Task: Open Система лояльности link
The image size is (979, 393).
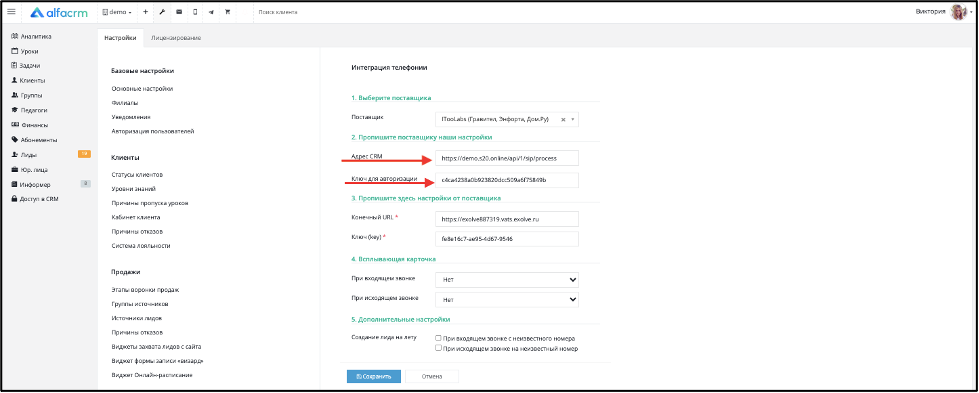Action: pos(140,246)
